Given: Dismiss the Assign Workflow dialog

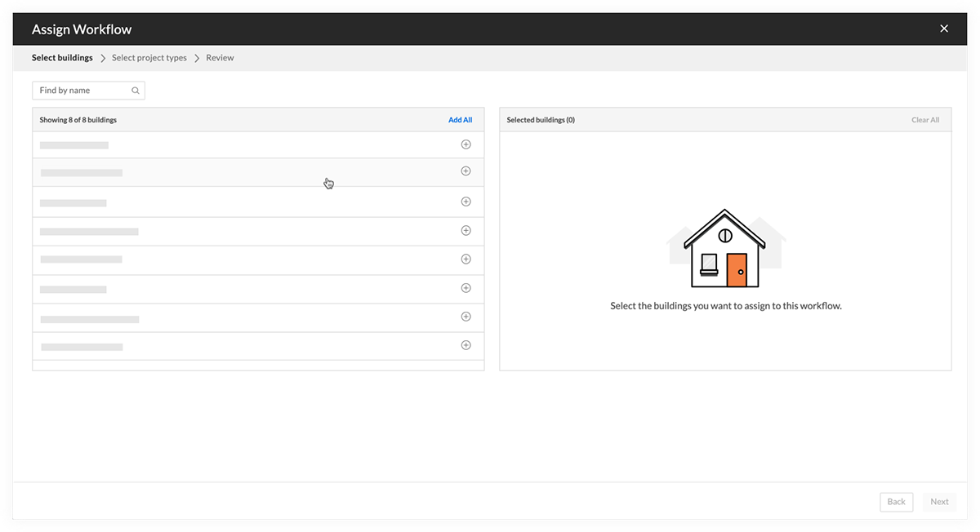Looking at the screenshot, I should 944,28.
